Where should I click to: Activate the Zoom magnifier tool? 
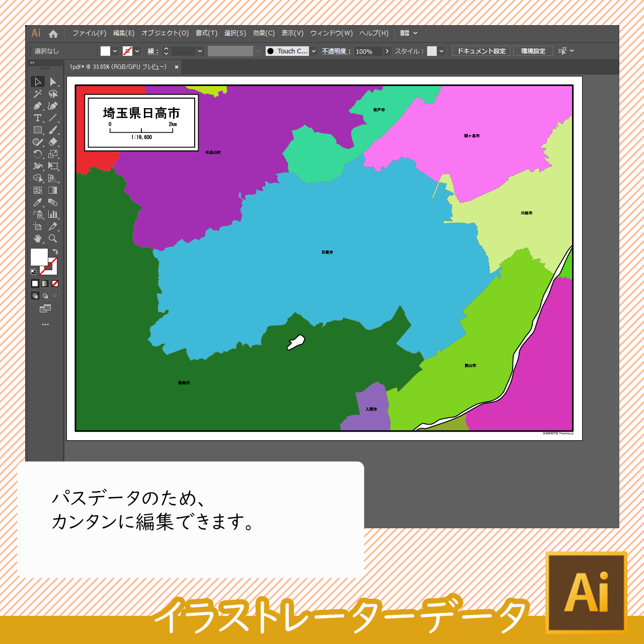pos(53,238)
